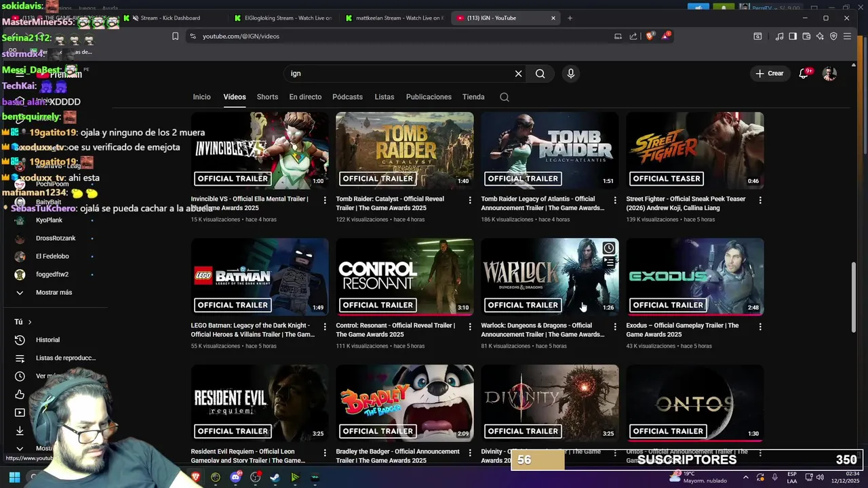This screenshot has height=488, width=868.
Task: Open Brave Rewards triangle icon
Action: coord(666,36)
